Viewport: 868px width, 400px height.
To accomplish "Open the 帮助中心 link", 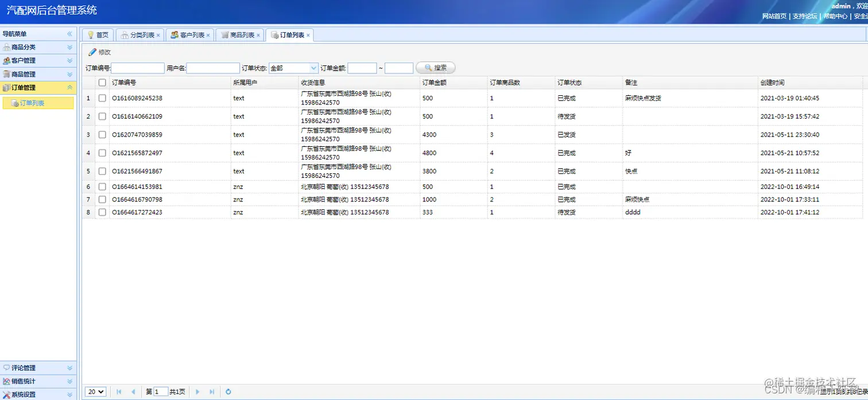I will [x=835, y=16].
